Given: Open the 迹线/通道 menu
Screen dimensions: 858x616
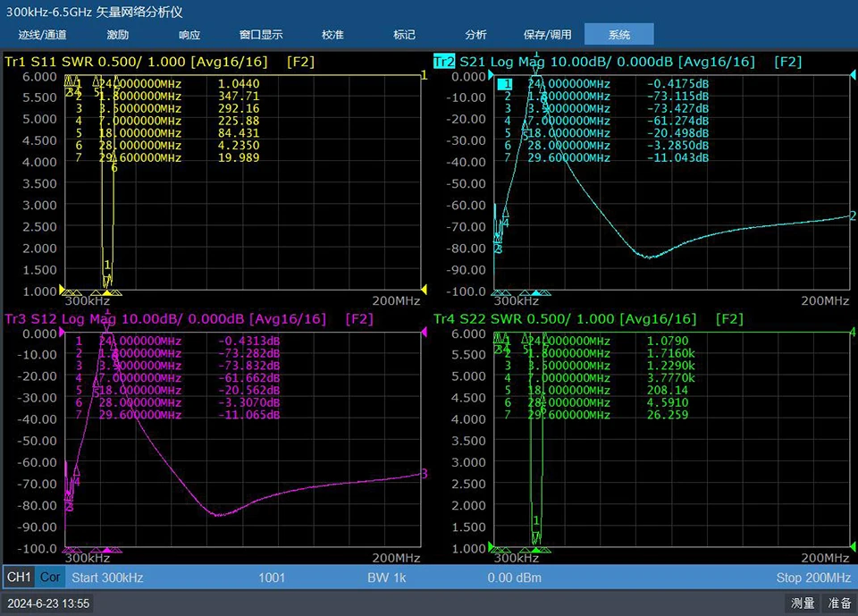Looking at the screenshot, I should (x=42, y=35).
